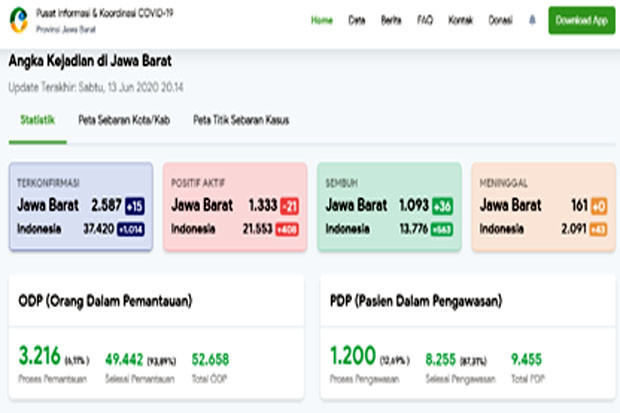This screenshot has width=620, height=413.
Task: Click the 1.200 Proses Pengawasan figure
Action: pyautogui.click(x=353, y=355)
